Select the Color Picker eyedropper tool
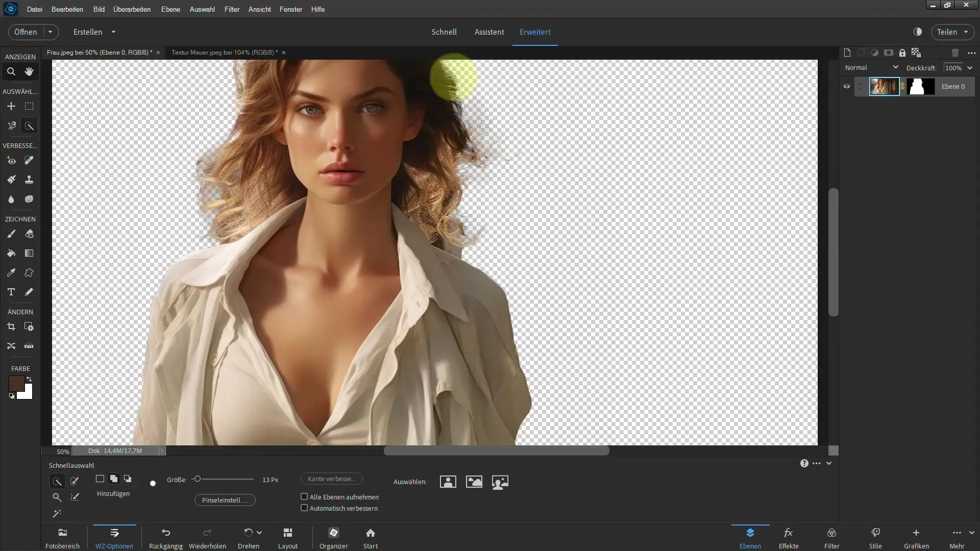Image resolution: width=980 pixels, height=551 pixels. [x=11, y=273]
